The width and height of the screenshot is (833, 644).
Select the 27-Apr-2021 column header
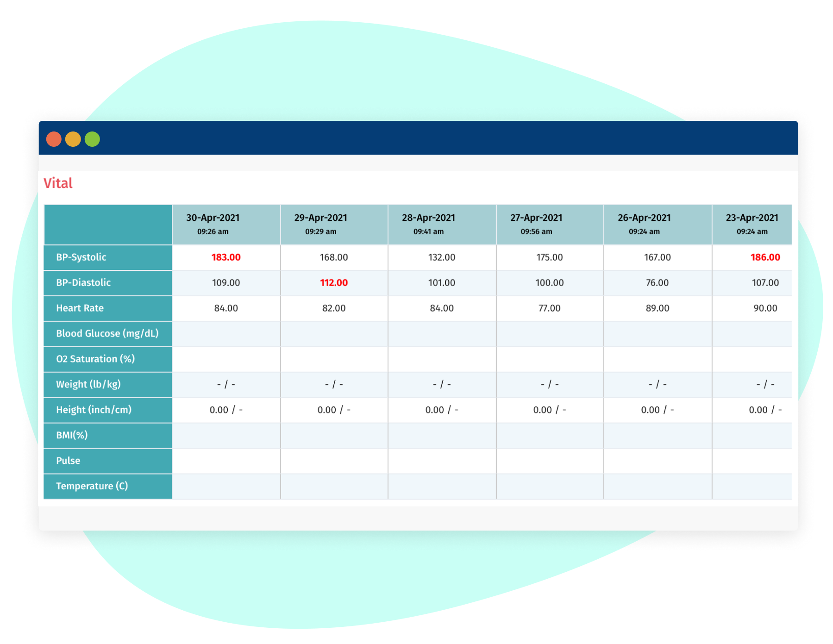click(550, 225)
